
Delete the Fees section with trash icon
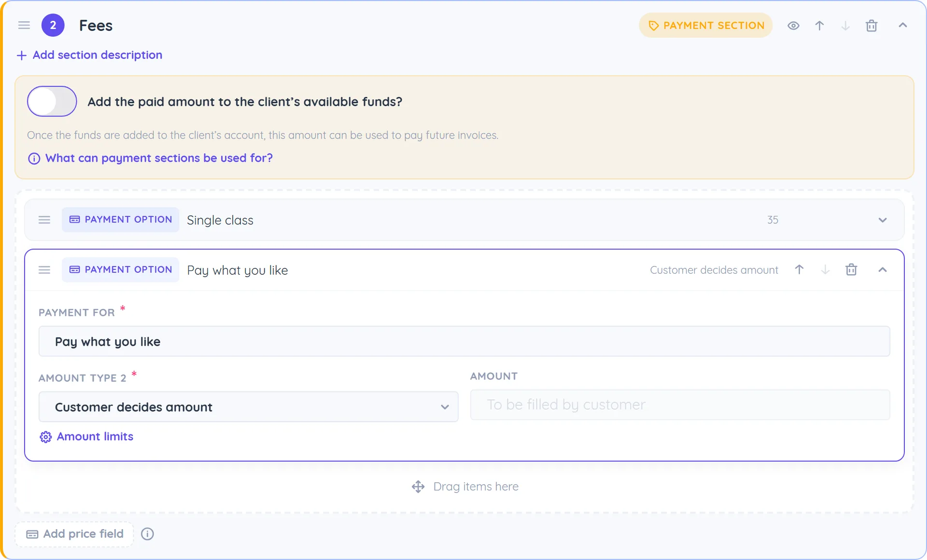[x=871, y=26]
